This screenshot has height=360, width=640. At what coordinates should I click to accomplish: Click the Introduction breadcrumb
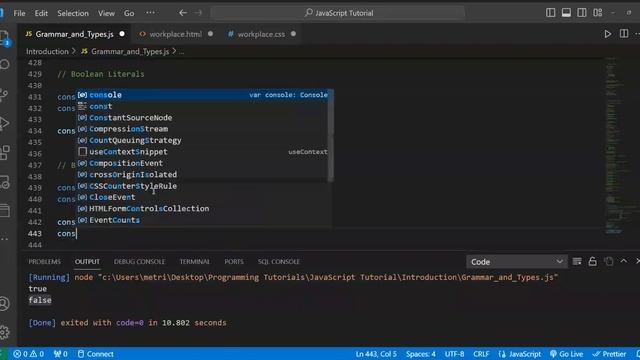tap(47, 51)
